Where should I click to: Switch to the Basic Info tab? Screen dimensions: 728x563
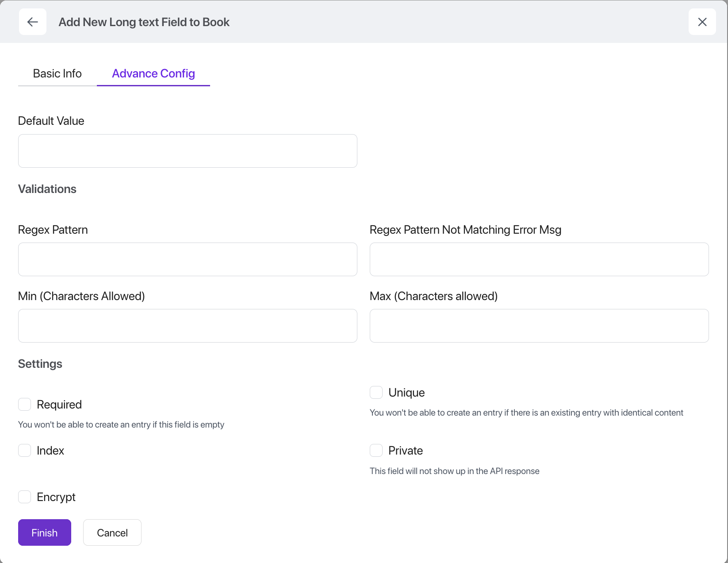[x=57, y=73]
